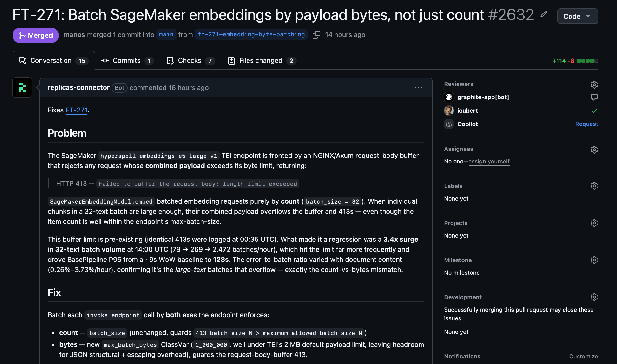Copy the branch name ft-271-embedding-byte-batching
617x364 pixels.
(x=316, y=35)
